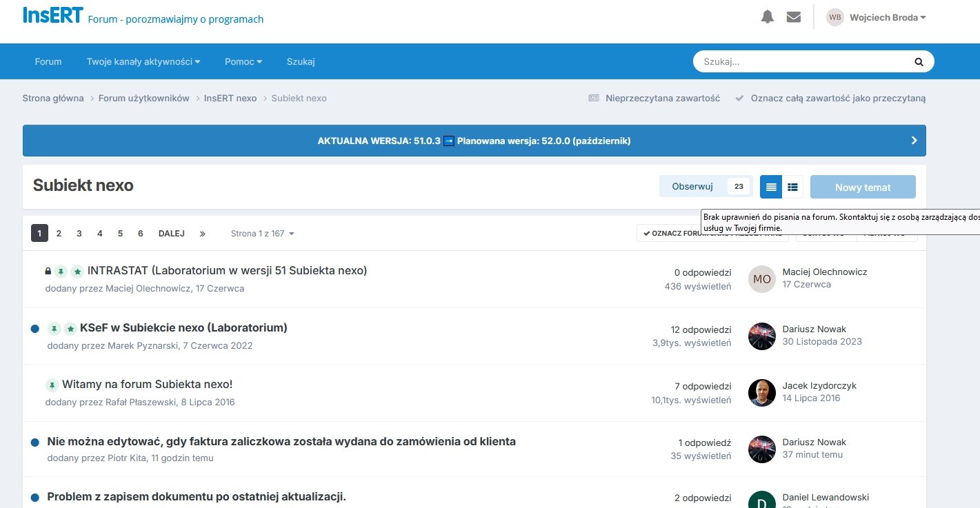Toggle Obserwuj to follow this forum

(692, 187)
